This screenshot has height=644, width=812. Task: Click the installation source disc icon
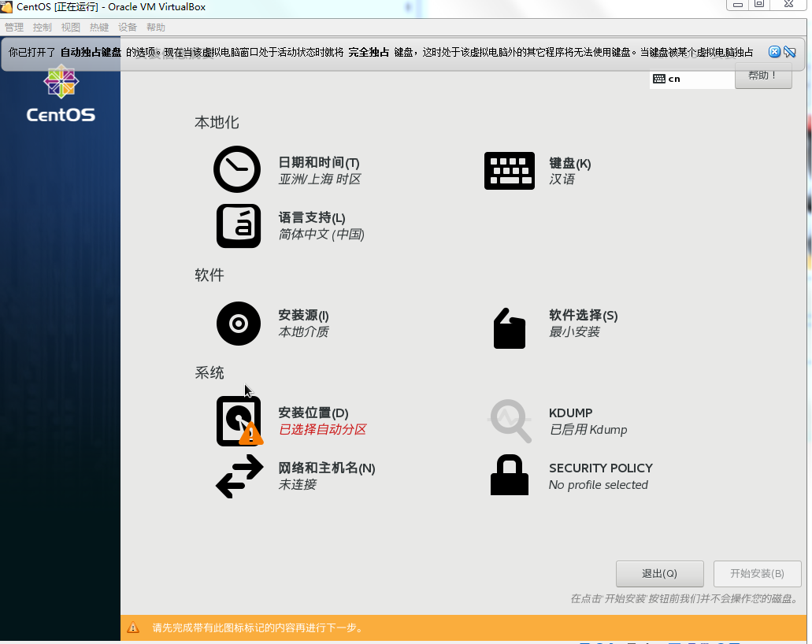[x=238, y=324]
